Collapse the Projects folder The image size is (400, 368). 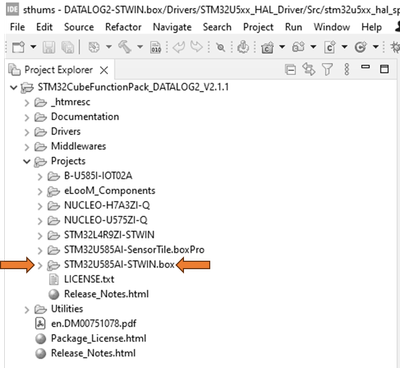[x=27, y=161]
